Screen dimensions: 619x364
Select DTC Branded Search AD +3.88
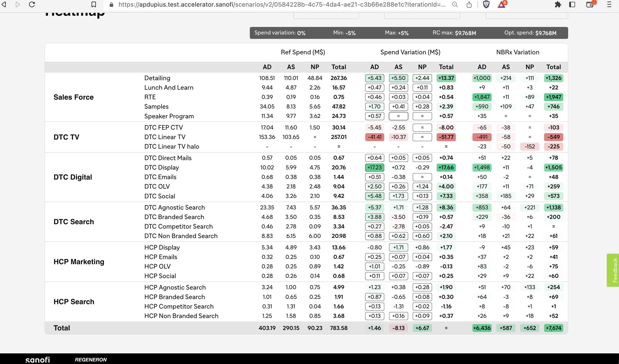(x=374, y=217)
